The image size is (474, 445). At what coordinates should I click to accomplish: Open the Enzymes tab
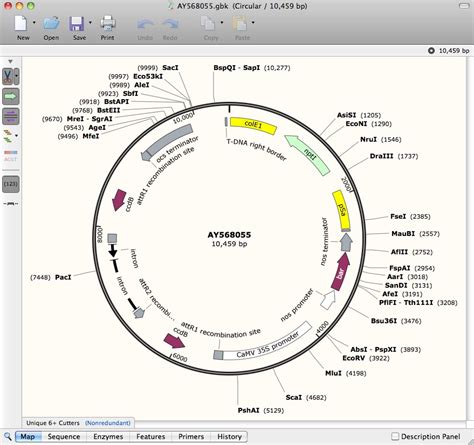(108, 436)
